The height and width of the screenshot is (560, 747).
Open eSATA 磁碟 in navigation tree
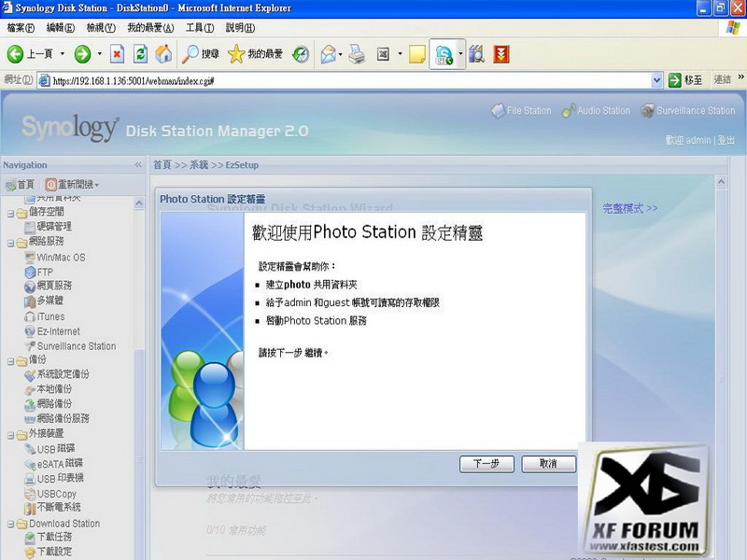53,463
